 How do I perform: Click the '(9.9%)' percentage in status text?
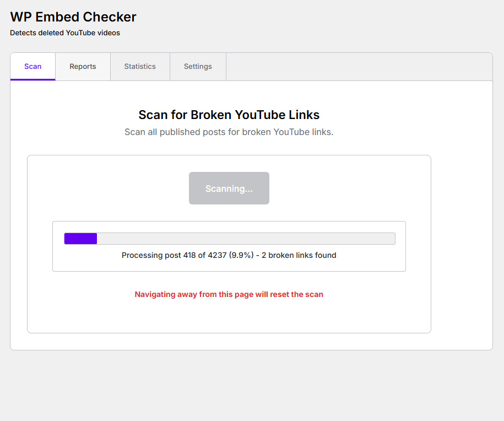(x=241, y=255)
